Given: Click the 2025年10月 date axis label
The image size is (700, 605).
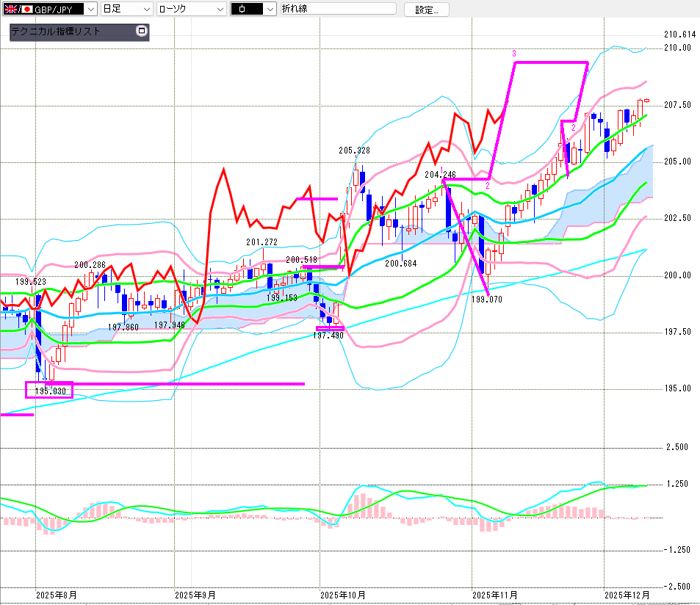Looking at the screenshot, I should point(343,595).
